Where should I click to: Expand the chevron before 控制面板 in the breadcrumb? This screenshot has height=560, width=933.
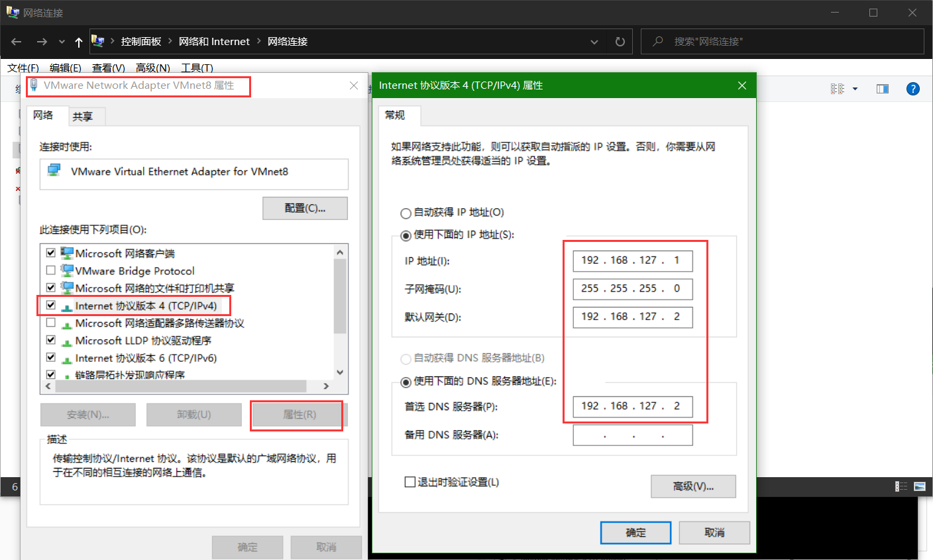(113, 41)
